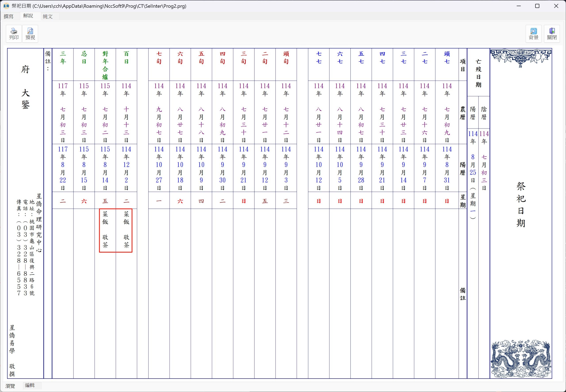Select the 編輯 bottom tab
566x392 pixels.
[30, 385]
